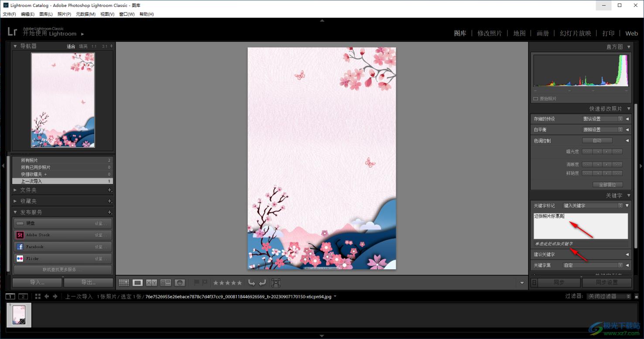Click 全部复位 button
This screenshot has width=644, height=339.
tap(607, 185)
